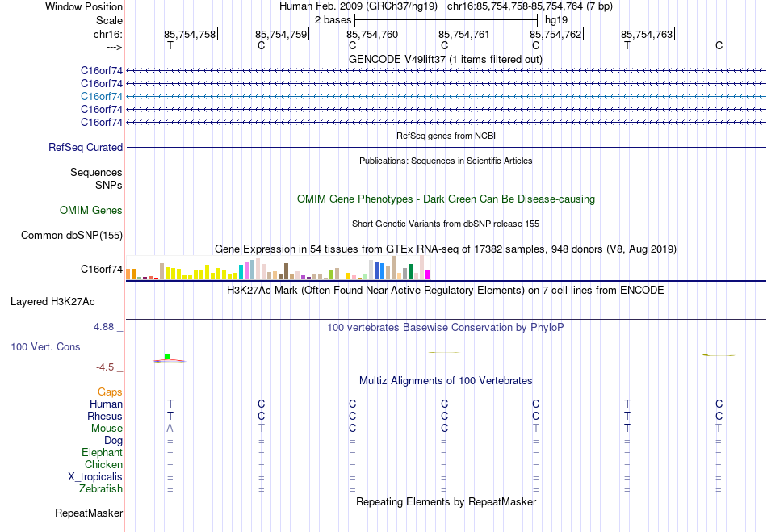767x532 pixels.
Task: Click the SNPs track label
Action: [x=109, y=186]
